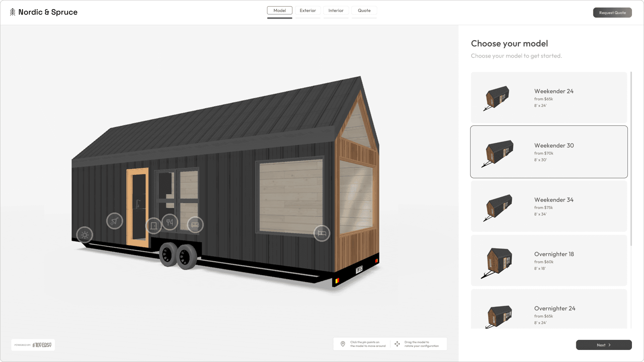Viewport: 644px width, 362px height.
Task: Click the loft/sleeping area icon
Action: [x=321, y=233]
